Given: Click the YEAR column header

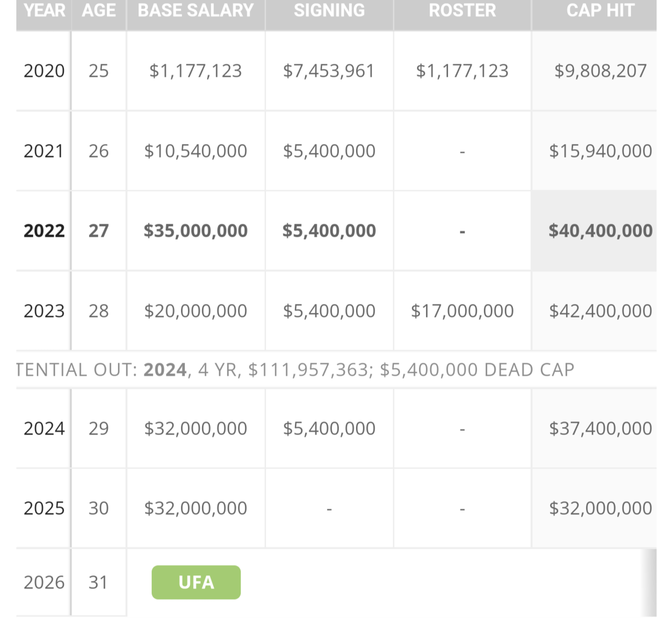Looking at the screenshot, I should [x=44, y=11].
